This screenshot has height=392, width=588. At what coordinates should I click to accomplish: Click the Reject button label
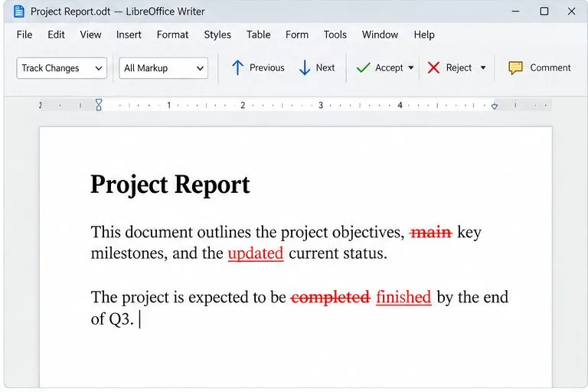click(x=459, y=68)
